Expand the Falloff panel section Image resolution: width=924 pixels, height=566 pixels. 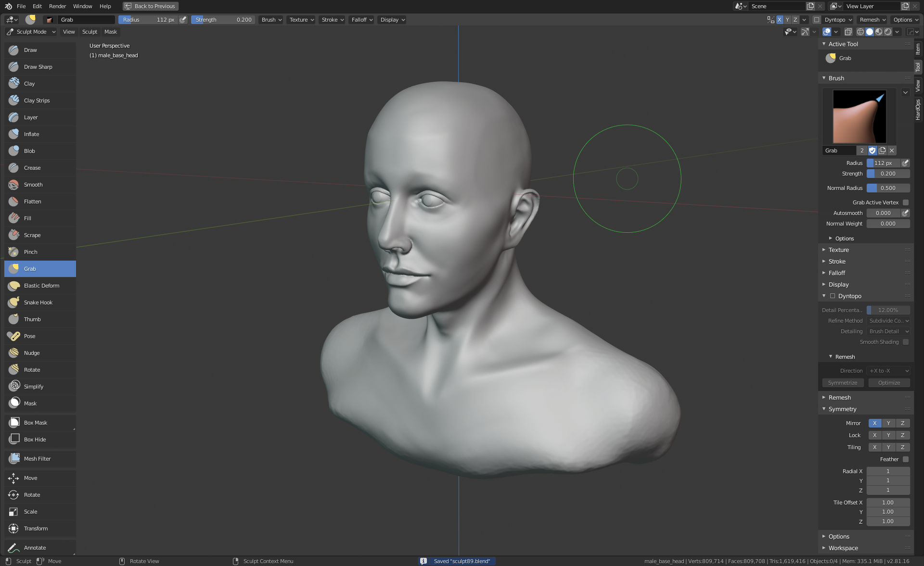point(837,273)
